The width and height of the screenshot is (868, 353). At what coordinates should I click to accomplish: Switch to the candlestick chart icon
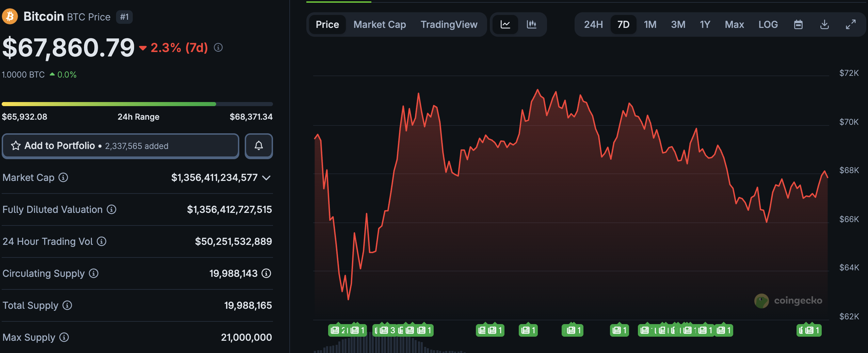tap(531, 24)
